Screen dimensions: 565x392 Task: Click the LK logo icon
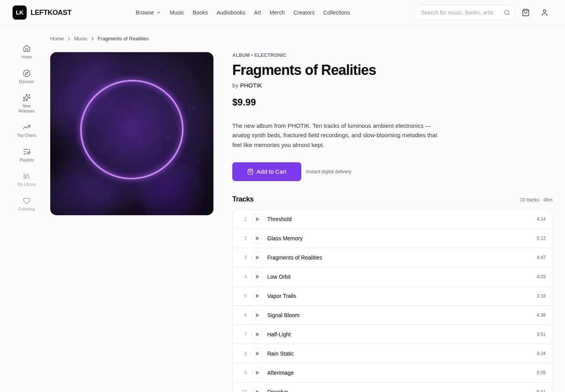coord(20,13)
